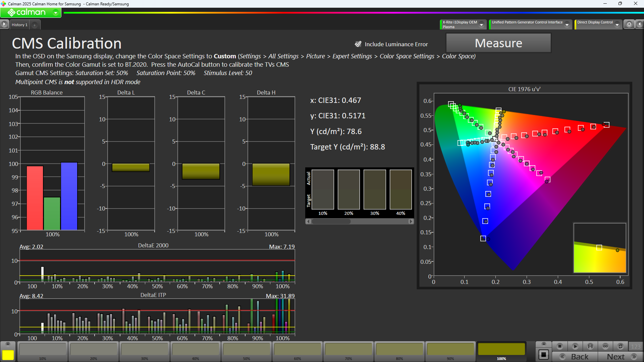The width and height of the screenshot is (644, 362).
Task: Expand the left side panel arrow
Action: click(x=4, y=24)
